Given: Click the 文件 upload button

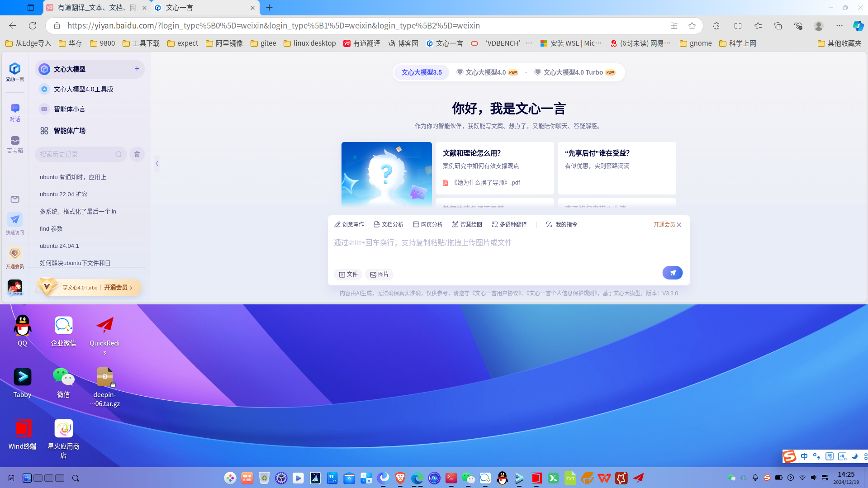Looking at the screenshot, I should pyautogui.click(x=348, y=275).
